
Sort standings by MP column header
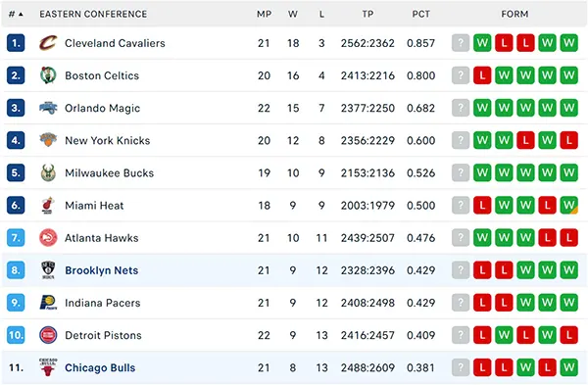point(264,15)
